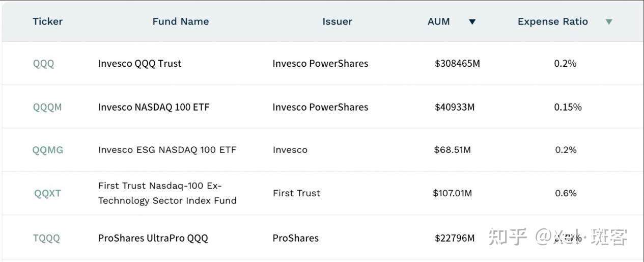This screenshot has height=262, width=644.
Task: Click the First Trust issuer cell
Action: click(x=297, y=193)
